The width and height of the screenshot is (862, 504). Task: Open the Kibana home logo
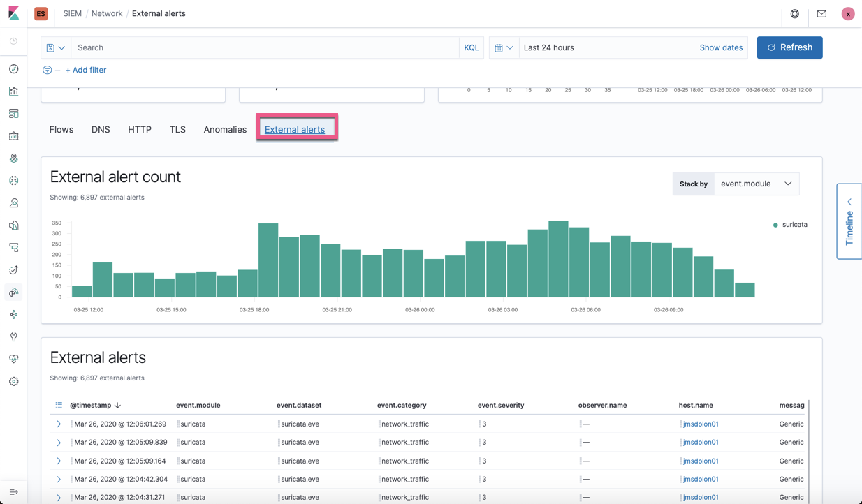point(13,13)
